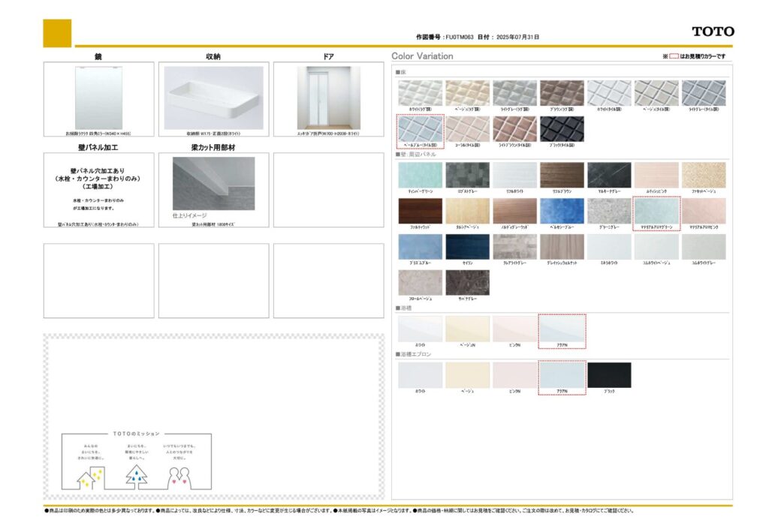Image resolution: width=769 pixels, height=532 pixels.
Task: Click the Color Variation heading
Action: pos(422,56)
